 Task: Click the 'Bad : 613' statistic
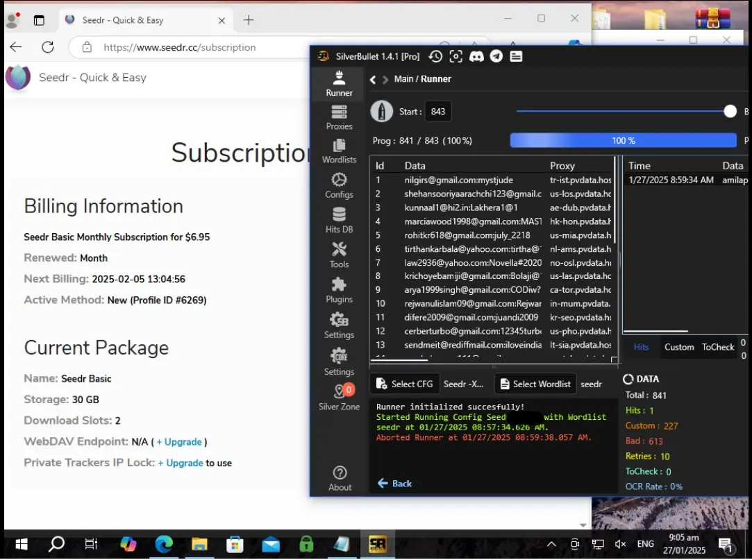(x=644, y=441)
